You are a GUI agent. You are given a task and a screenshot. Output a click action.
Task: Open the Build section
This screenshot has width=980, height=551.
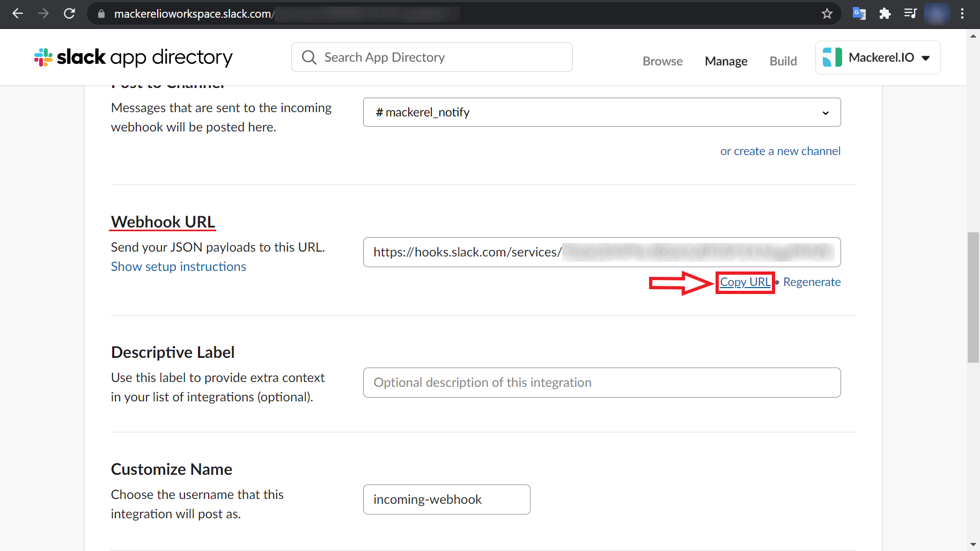coord(783,61)
